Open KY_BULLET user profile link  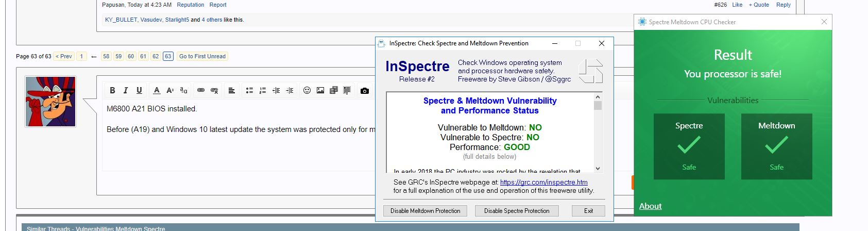121,20
